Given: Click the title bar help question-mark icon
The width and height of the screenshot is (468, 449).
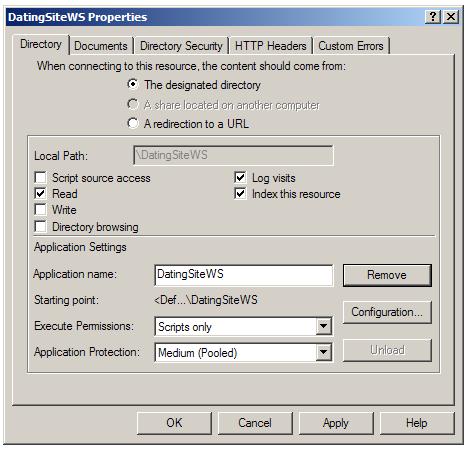Looking at the screenshot, I should coord(433,16).
